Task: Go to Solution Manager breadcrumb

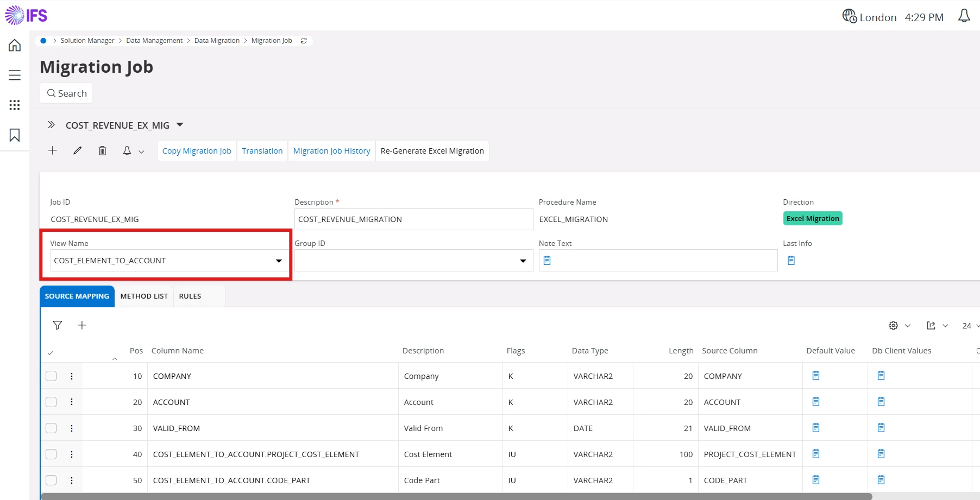Action: coord(87,41)
